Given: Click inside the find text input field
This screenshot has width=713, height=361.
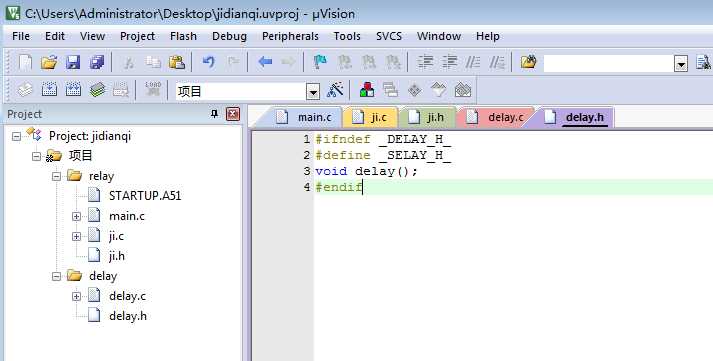Looking at the screenshot, I should tap(608, 64).
